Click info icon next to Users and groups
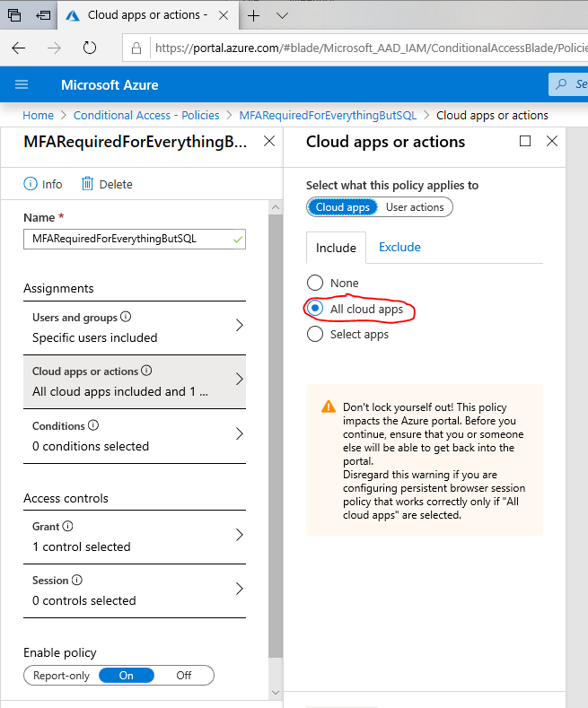The width and height of the screenshot is (588, 708). 126,317
